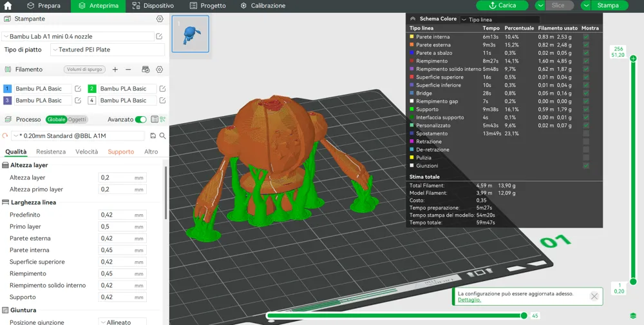Open the Altro settings tab
644x325 pixels.
(151, 152)
